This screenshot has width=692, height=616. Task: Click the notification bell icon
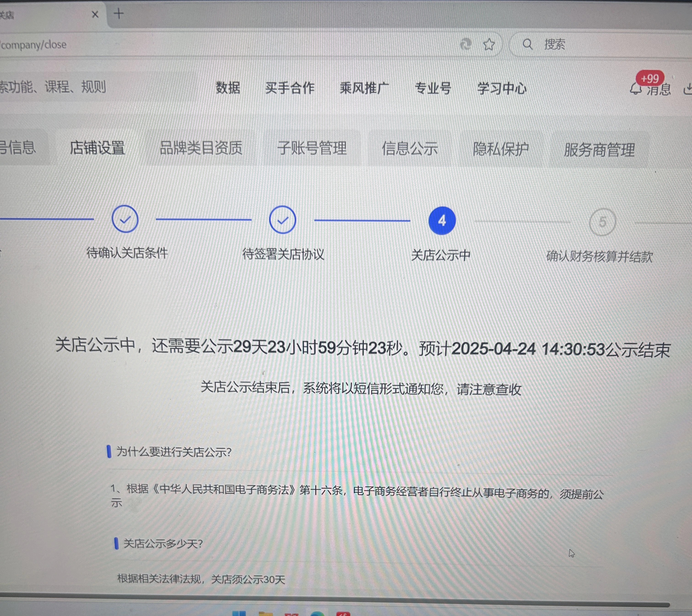(x=635, y=89)
